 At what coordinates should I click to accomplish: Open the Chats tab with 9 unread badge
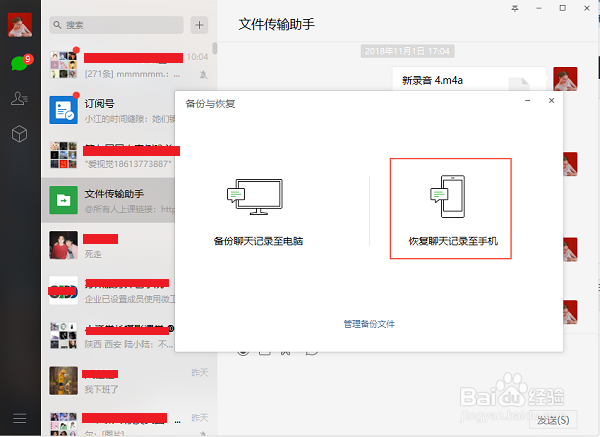tap(20, 63)
